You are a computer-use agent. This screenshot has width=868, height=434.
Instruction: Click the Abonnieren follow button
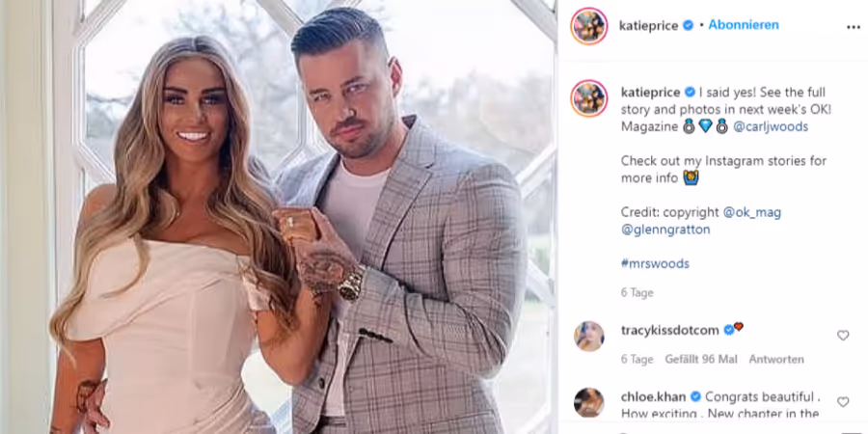coord(744,25)
